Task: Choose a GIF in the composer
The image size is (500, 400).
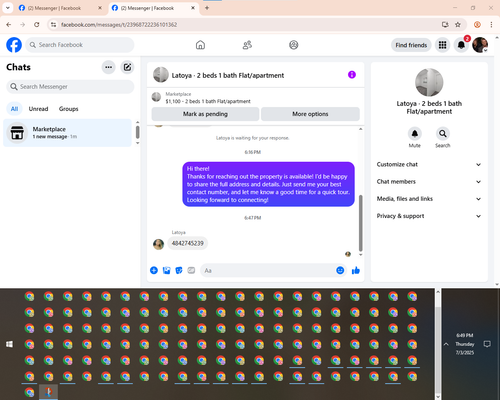Action: point(191,270)
